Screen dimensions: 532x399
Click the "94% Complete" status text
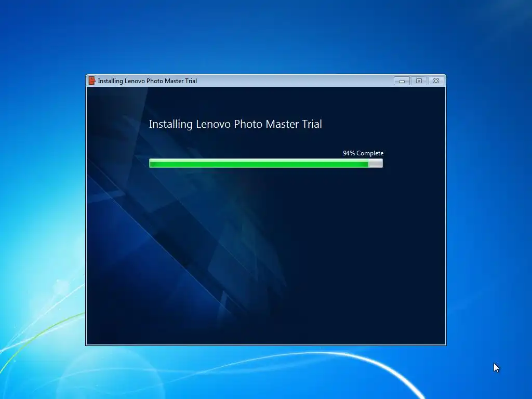pos(363,153)
